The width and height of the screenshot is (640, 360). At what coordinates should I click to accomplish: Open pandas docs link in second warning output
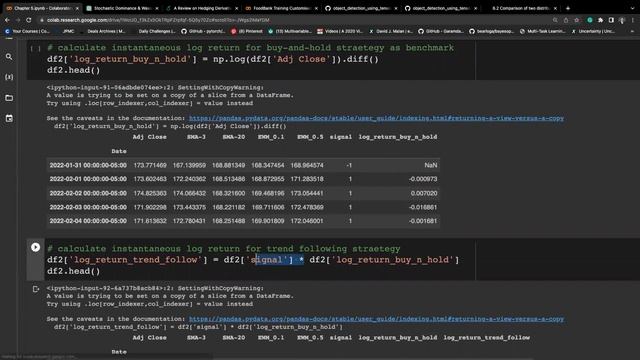pos(376,319)
